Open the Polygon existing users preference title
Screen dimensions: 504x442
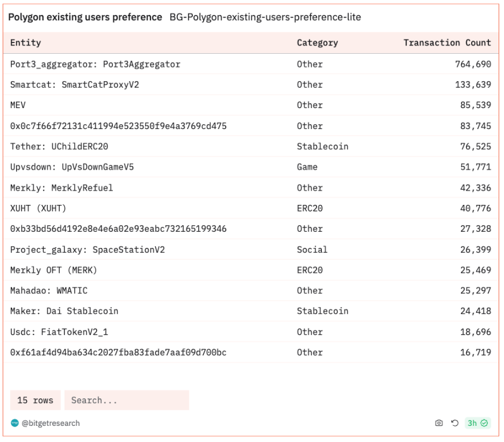pyautogui.click(x=85, y=17)
